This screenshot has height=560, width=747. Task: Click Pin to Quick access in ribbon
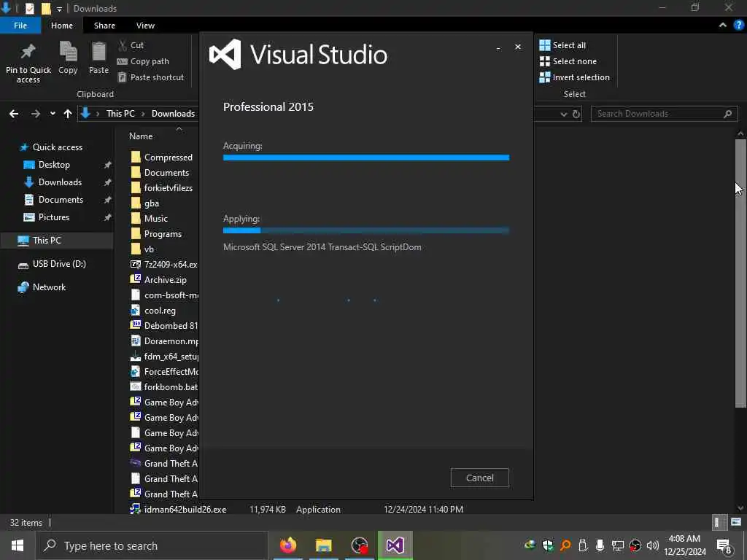point(28,63)
